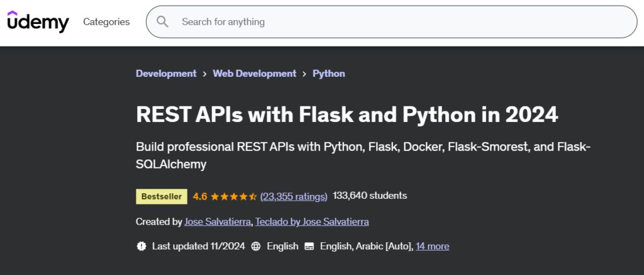The image size is (644, 275).
Task: Click the 133,640 students text
Action: click(x=370, y=196)
